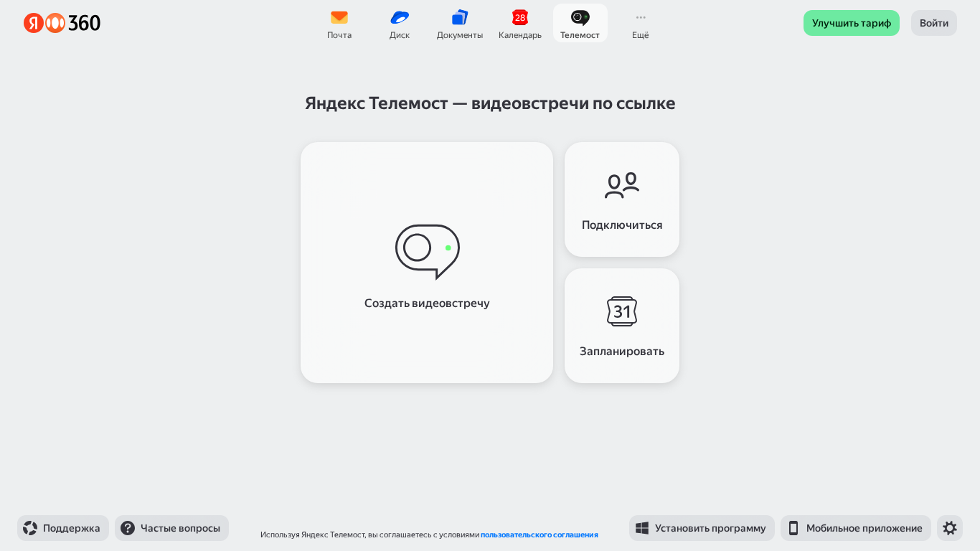Open пользовательского соглашения link
This screenshot has width=980, height=551.
tap(540, 534)
